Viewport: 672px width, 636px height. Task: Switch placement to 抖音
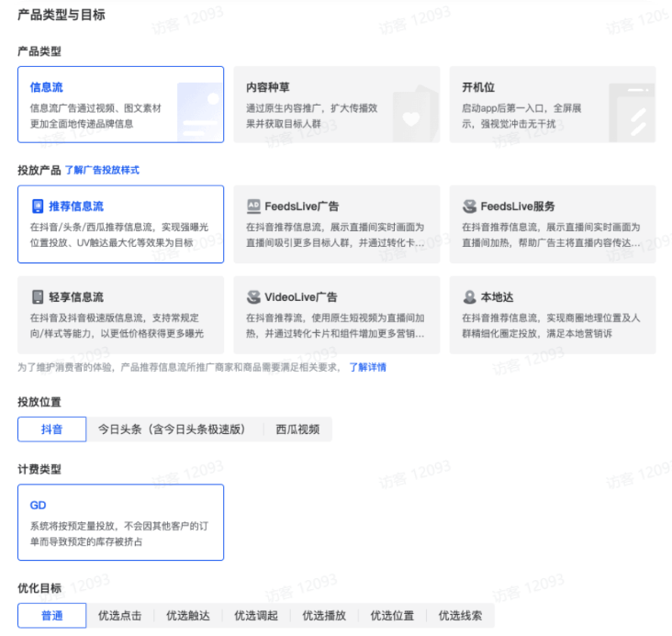[x=51, y=429]
